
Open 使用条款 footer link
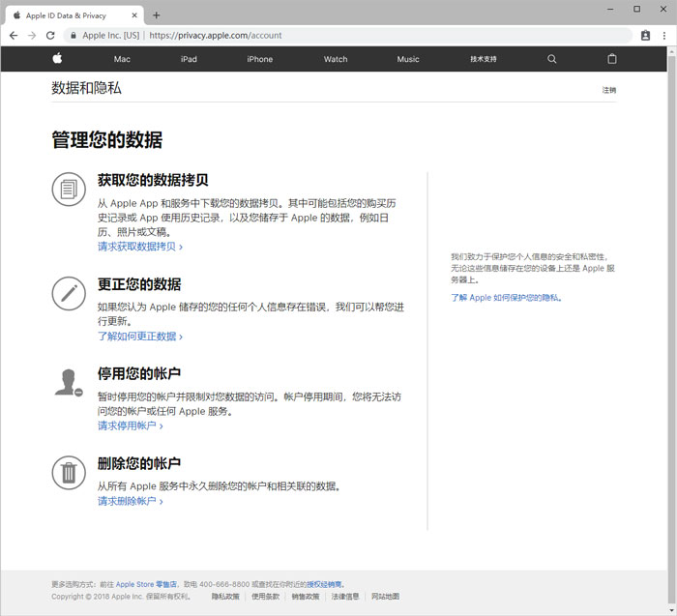[x=266, y=597]
